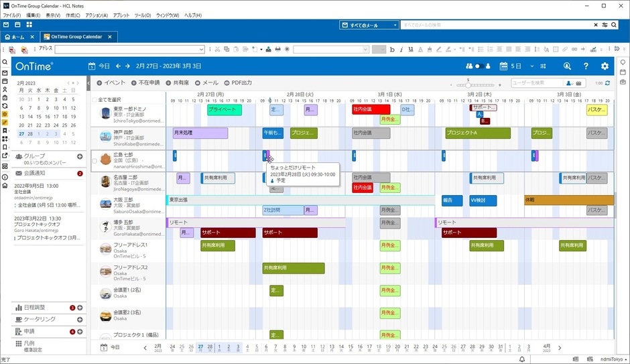Open view options sliders icon next to 5日
Image resolution: width=630 pixels, height=364 pixels.
544,66
